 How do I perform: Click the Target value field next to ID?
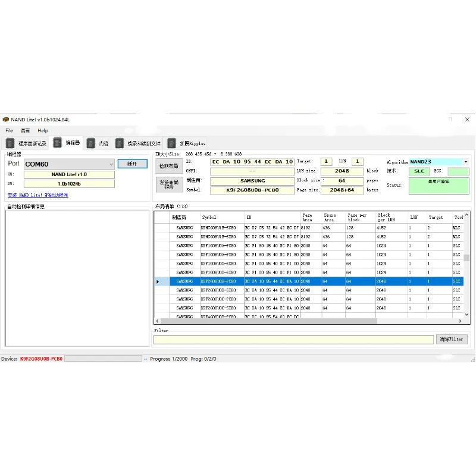326,161
